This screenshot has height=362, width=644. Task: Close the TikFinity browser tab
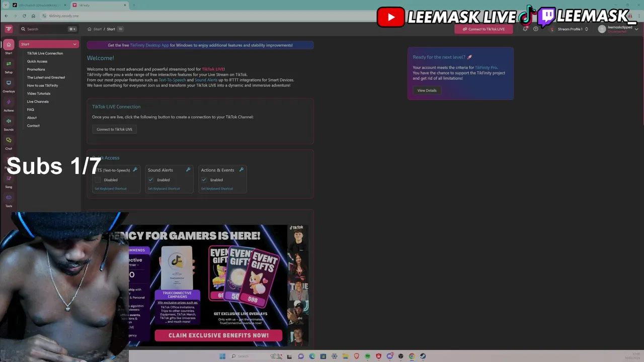click(x=125, y=5)
